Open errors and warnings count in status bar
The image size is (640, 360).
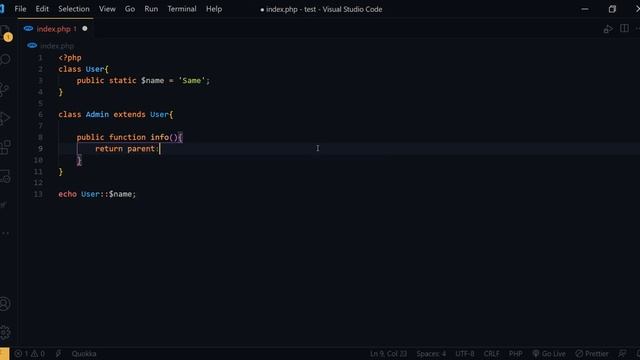(x=29, y=354)
